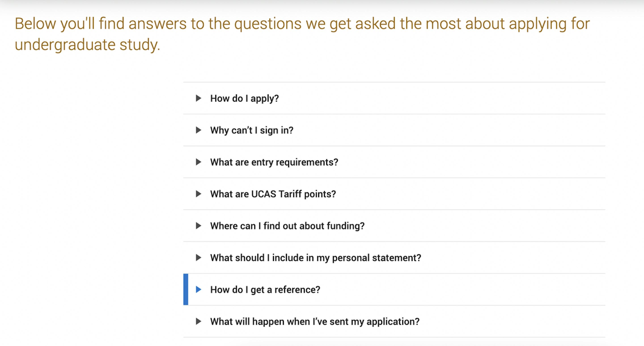This screenshot has height=346, width=644.
Task: Click the triangle icon beside 'How do I apply?'
Action: (x=199, y=98)
